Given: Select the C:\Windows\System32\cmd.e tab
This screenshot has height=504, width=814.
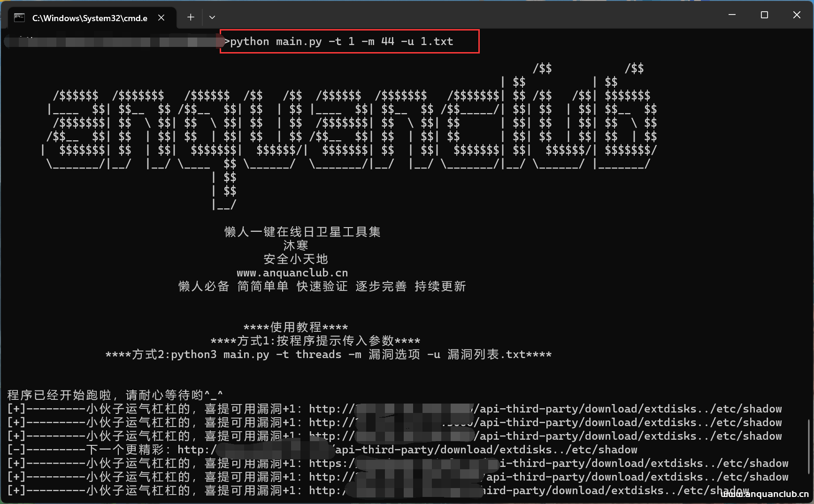Looking at the screenshot, I should coord(89,18).
